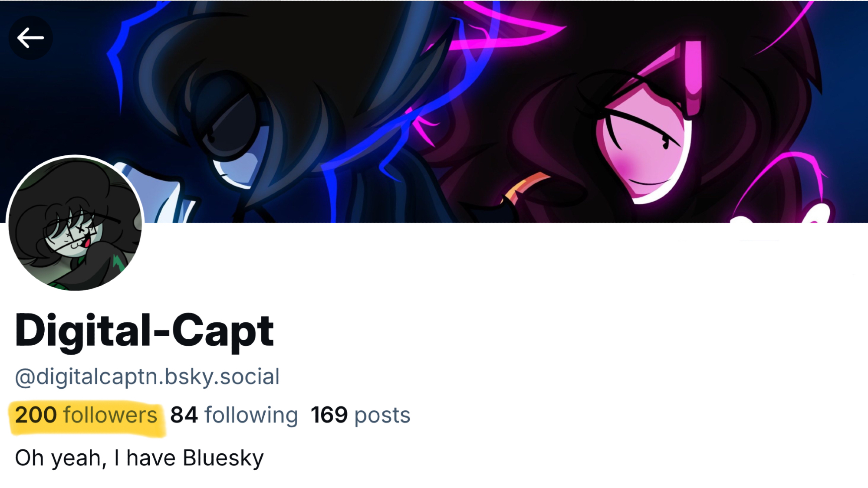The width and height of the screenshot is (868, 488).
Task: Go back using the arrow icon
Action: pyautogui.click(x=30, y=38)
